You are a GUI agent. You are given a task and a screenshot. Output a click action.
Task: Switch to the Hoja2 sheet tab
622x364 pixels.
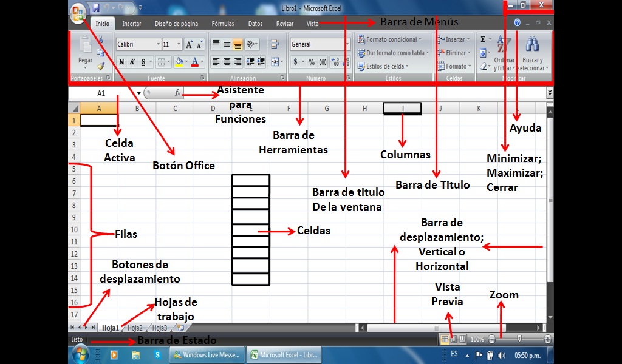coord(136,328)
